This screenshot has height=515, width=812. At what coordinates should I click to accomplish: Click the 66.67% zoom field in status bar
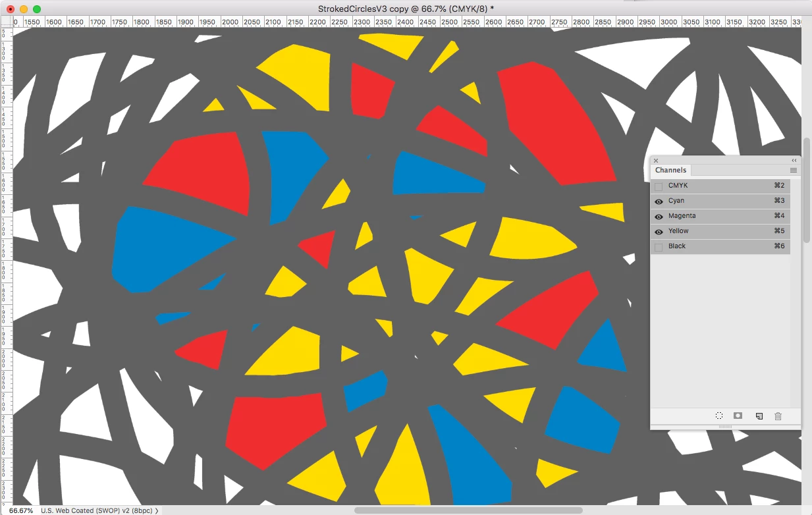(21, 510)
